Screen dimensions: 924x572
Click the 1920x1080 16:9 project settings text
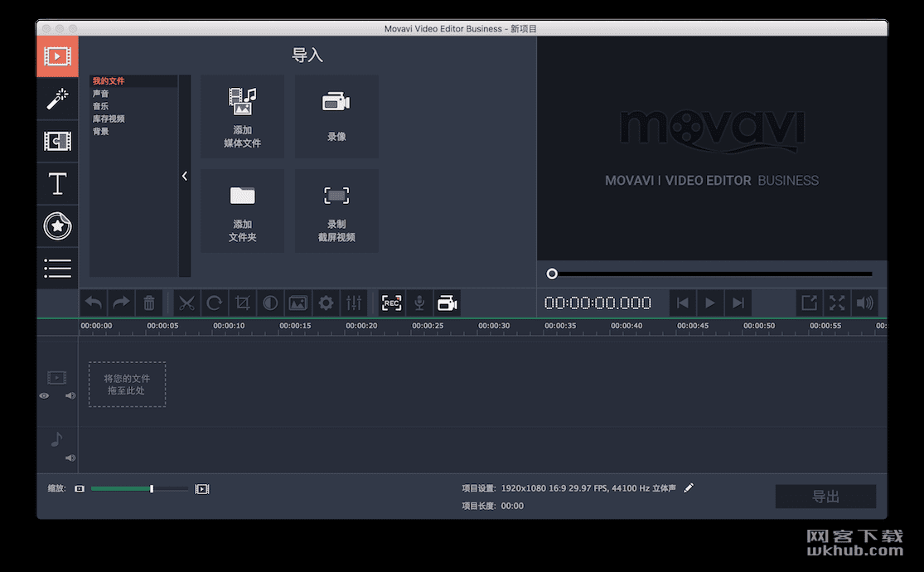[x=588, y=488]
